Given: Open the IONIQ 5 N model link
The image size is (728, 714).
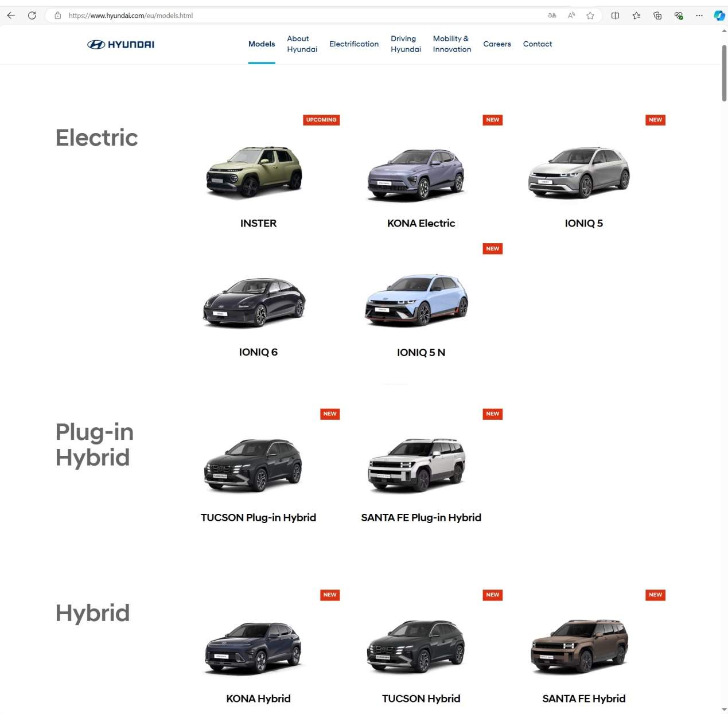Looking at the screenshot, I should (421, 352).
